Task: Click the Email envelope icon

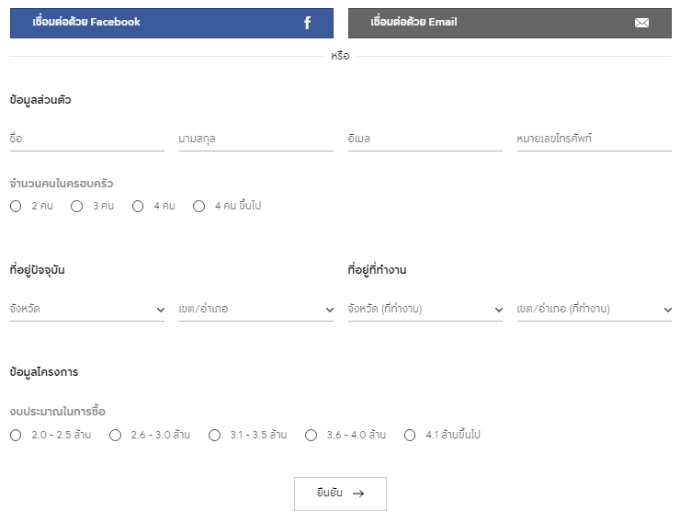Action: point(641,23)
